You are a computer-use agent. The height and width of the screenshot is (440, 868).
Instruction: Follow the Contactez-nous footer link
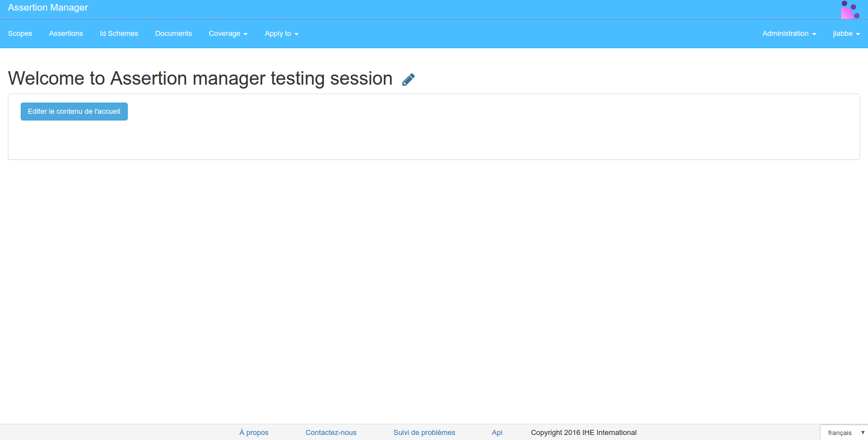point(331,433)
